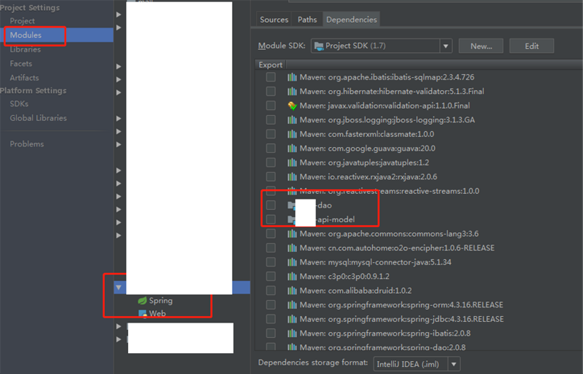Switch to the Paths tab

[307, 20]
